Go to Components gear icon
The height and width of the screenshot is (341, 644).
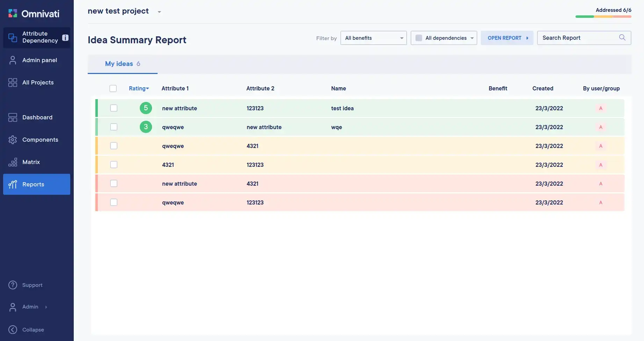pos(13,140)
